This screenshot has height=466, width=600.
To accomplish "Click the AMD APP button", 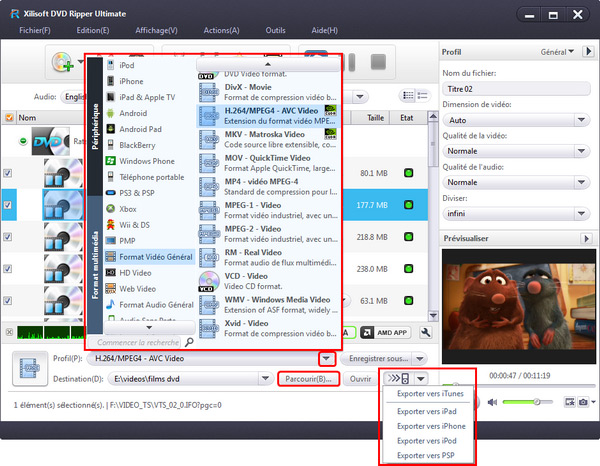I will 385,332.
